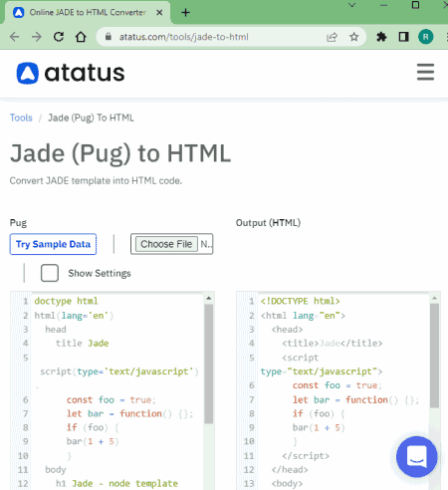This screenshot has height=490, width=448.
Task: Open the Extensions puzzle icon
Action: [381, 37]
